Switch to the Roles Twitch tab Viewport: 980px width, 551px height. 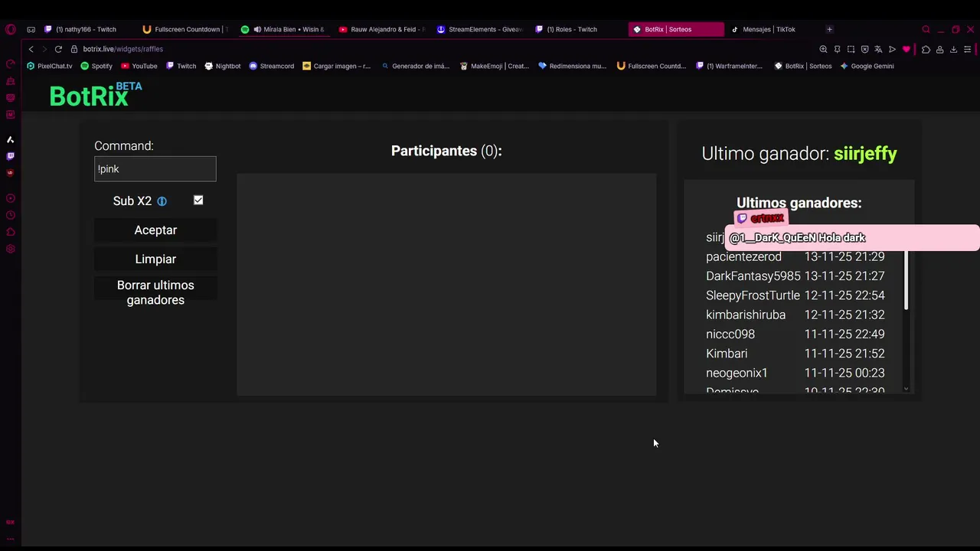click(x=577, y=29)
